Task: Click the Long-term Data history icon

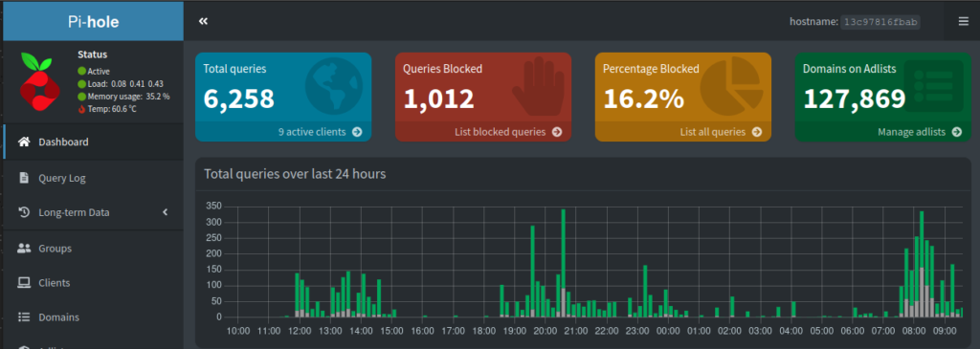Action: point(24,212)
